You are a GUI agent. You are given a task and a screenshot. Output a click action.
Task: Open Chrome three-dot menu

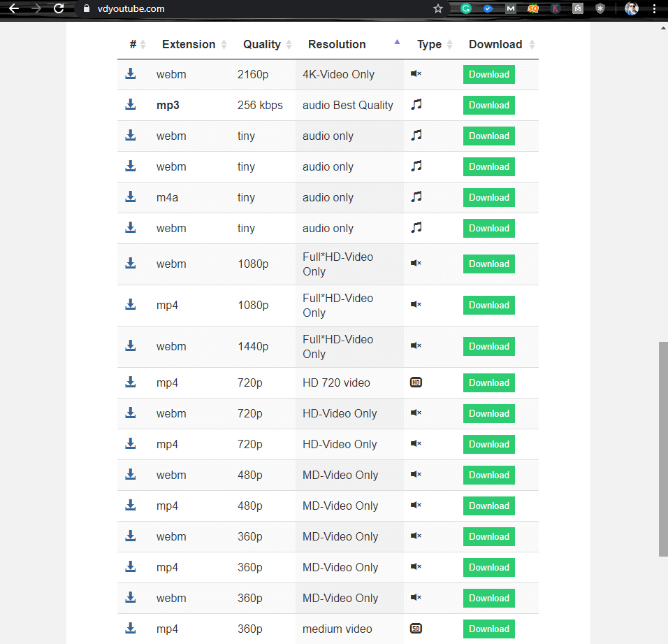pyautogui.click(x=655, y=9)
